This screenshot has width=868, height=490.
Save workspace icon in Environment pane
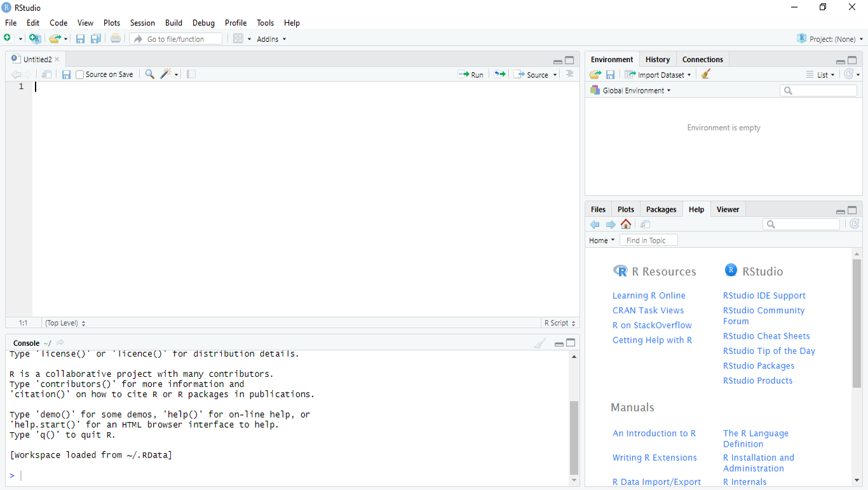[611, 74]
